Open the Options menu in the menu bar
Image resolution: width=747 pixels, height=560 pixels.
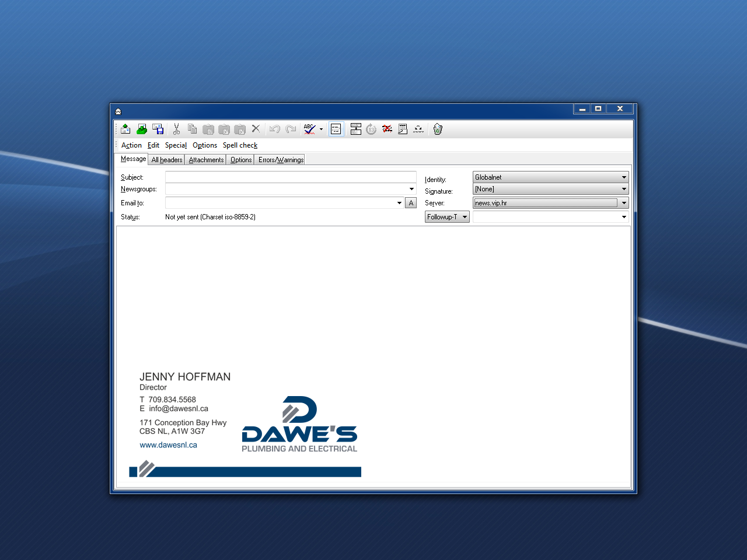point(205,145)
